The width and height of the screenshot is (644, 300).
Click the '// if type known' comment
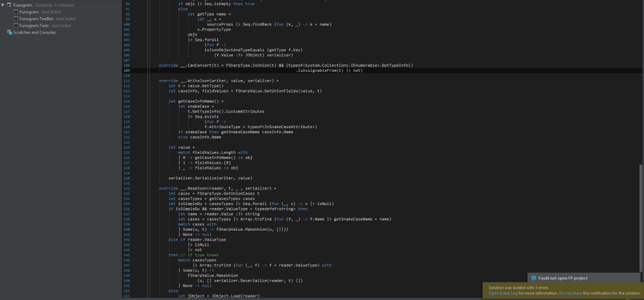tap(199, 255)
